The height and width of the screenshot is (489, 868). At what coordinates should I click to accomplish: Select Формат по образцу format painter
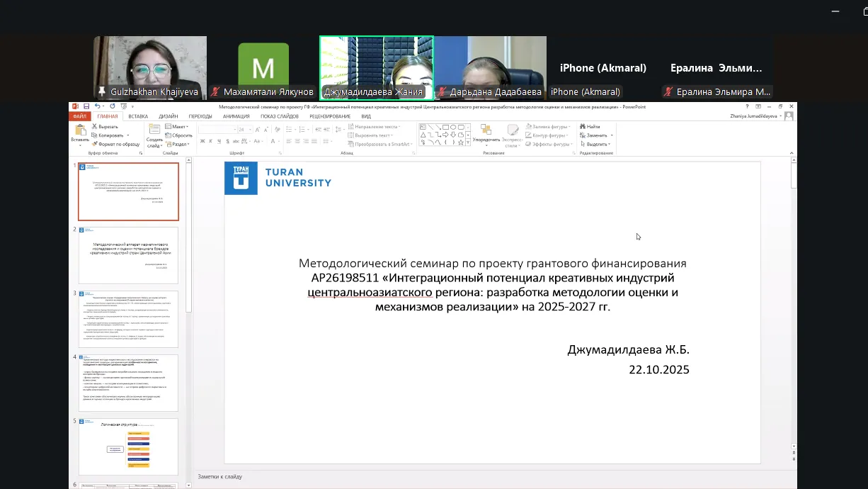[117, 144]
